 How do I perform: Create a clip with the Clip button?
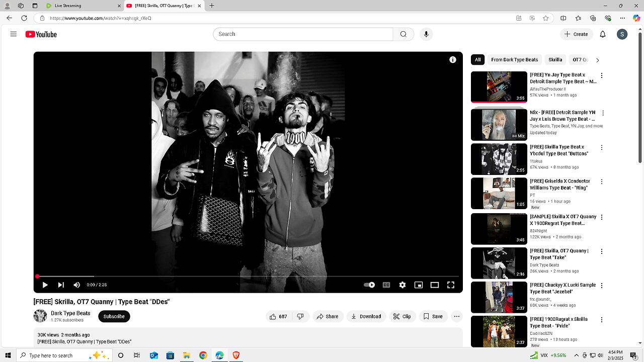click(x=402, y=317)
